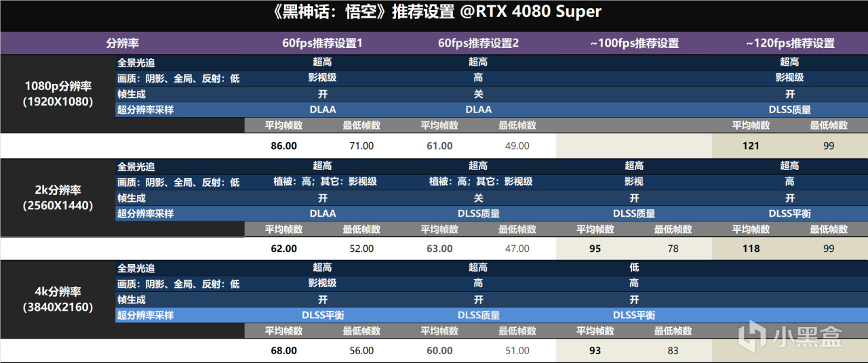This screenshot has height=363, width=868.
Task: Select the average fps value 93
Action: pyautogui.click(x=595, y=351)
